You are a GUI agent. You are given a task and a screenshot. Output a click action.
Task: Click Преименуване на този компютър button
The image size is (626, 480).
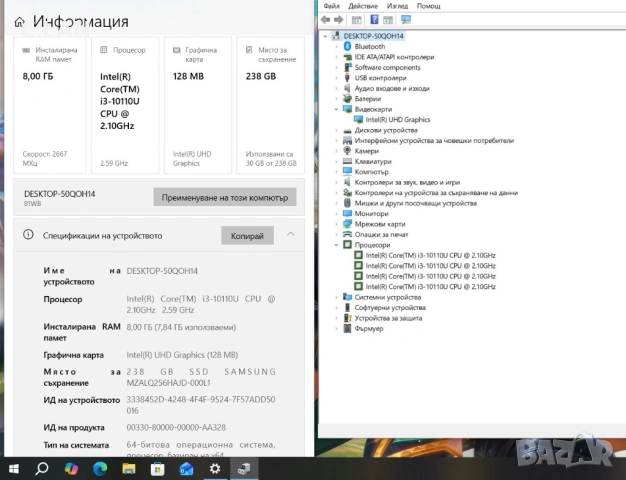coord(225,197)
